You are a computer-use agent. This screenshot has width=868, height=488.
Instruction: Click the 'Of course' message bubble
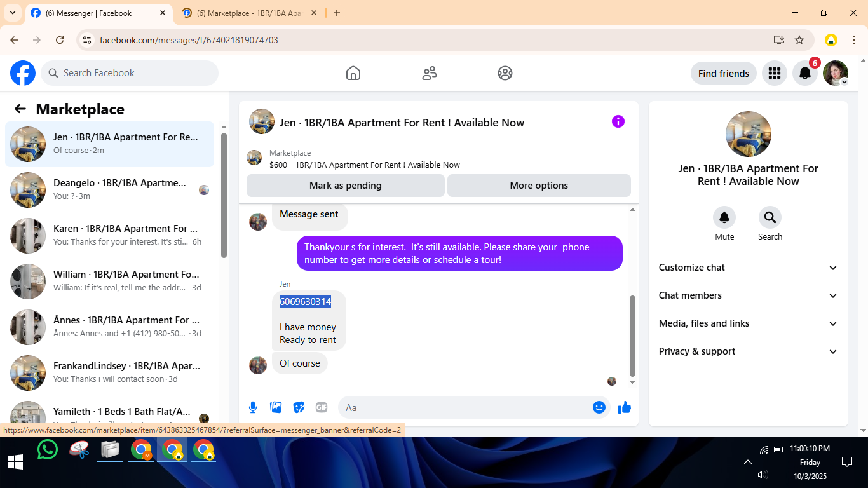coord(300,363)
